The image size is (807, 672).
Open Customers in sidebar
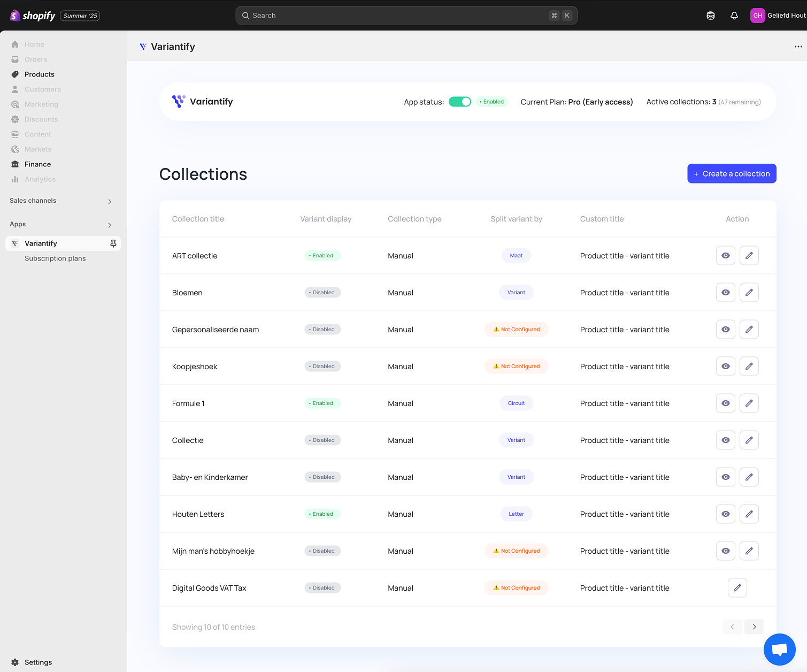[x=43, y=89]
